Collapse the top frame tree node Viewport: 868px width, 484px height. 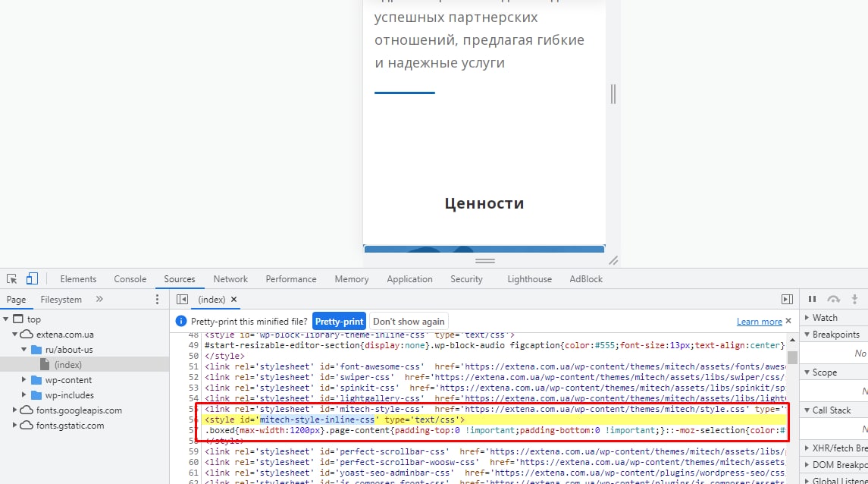coord(6,319)
